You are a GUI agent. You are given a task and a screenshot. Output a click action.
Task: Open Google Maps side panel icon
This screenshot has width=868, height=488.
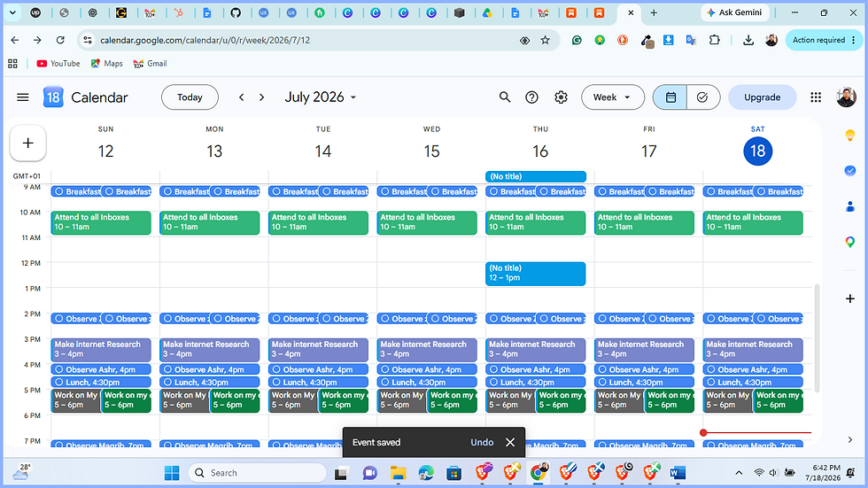[850, 242]
